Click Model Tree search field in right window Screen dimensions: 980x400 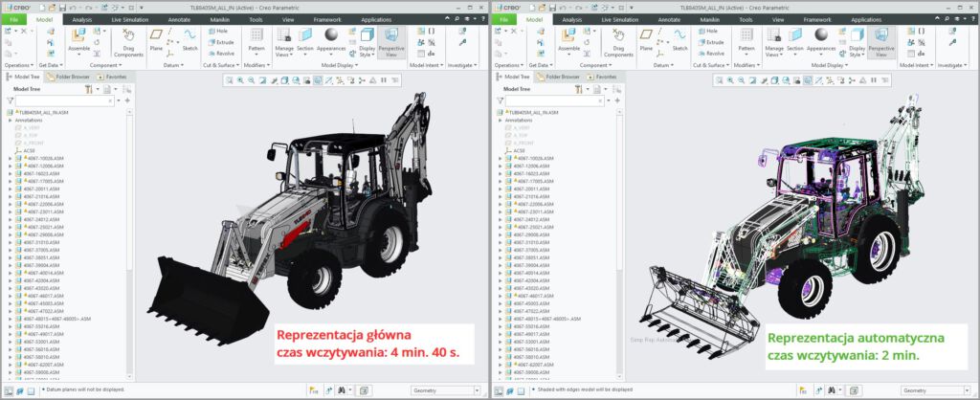[x=555, y=100]
